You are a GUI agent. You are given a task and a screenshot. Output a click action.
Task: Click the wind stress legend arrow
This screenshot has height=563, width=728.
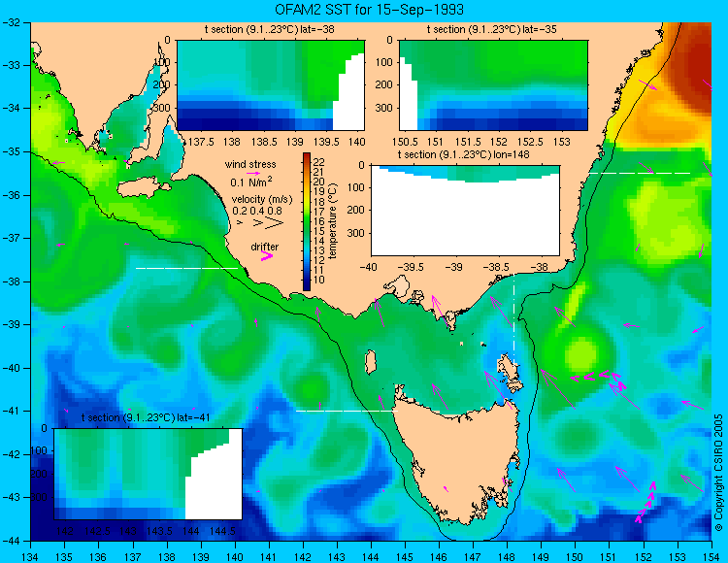[253, 173]
